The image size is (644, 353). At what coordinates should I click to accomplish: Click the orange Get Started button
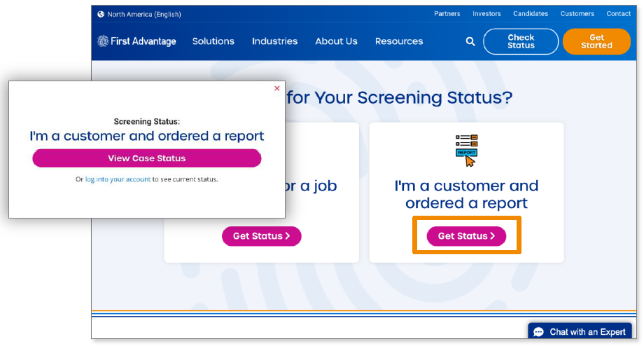[596, 41]
